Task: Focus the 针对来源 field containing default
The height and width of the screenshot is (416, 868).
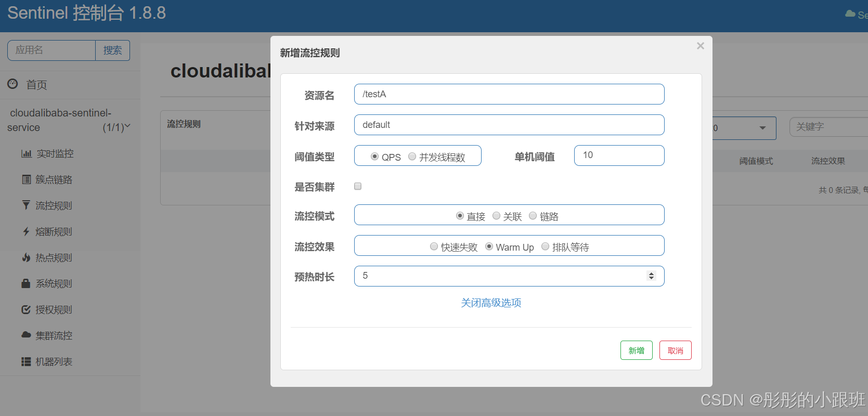Action: click(509, 125)
